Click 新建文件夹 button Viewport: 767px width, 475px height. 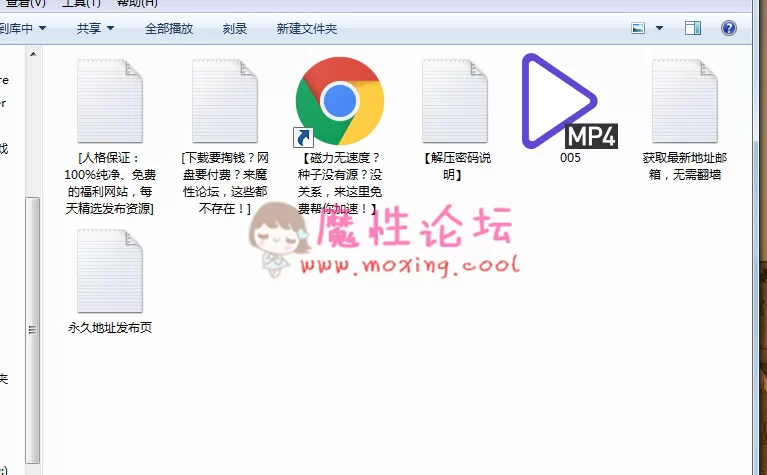tap(307, 28)
